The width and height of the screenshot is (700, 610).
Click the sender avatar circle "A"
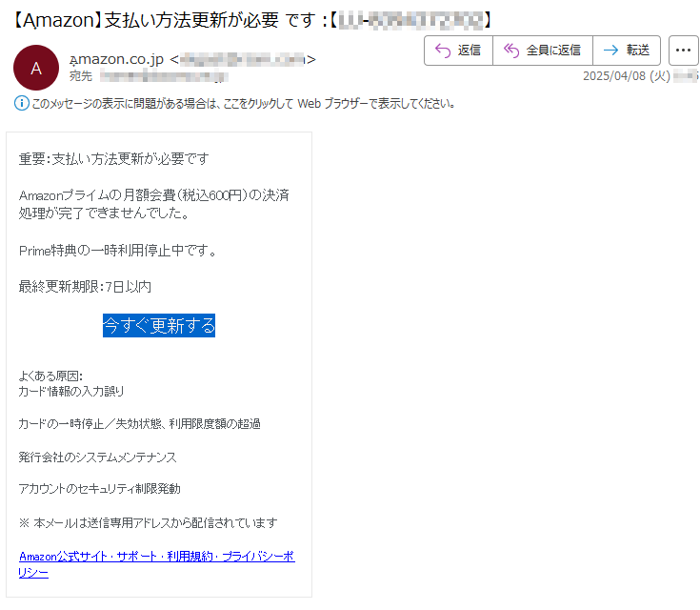[x=36, y=67]
